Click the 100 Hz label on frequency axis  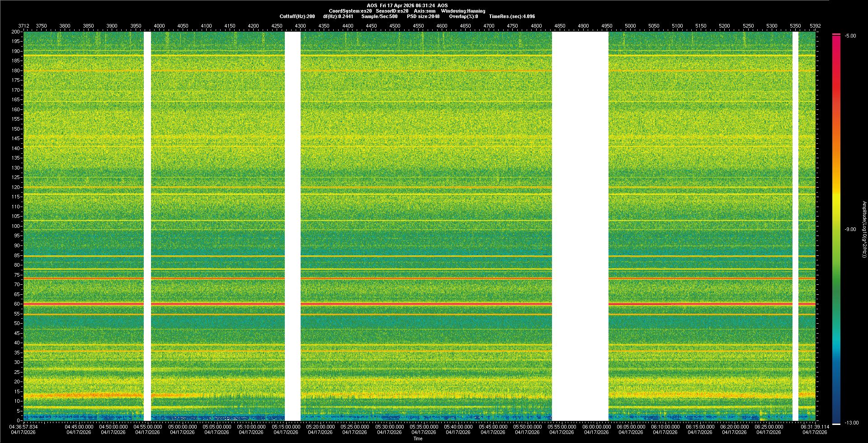point(16,226)
